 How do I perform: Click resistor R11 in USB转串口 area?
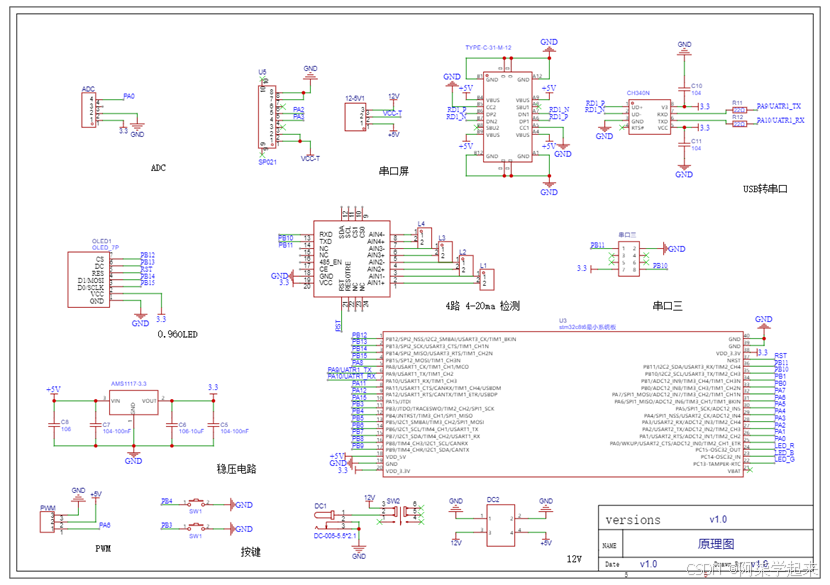[740, 110]
